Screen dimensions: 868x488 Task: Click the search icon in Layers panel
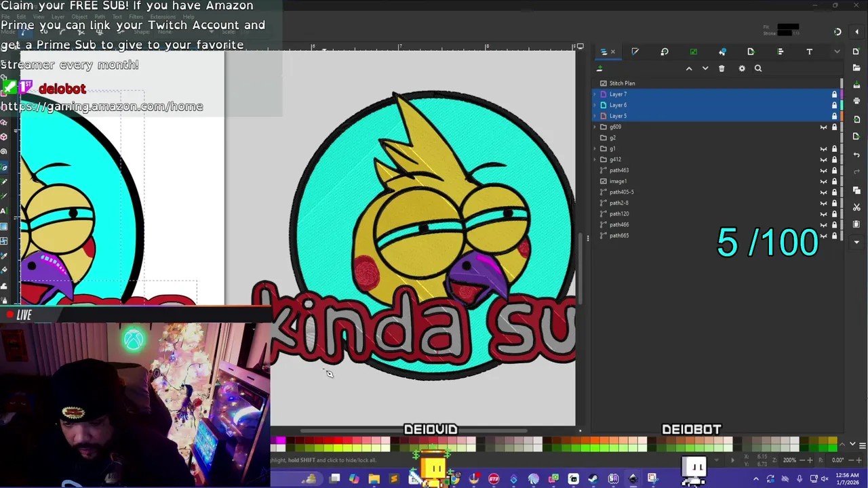(758, 68)
